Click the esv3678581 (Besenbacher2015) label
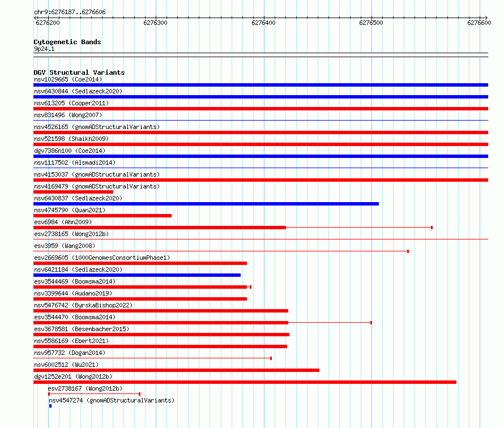 [82, 329]
